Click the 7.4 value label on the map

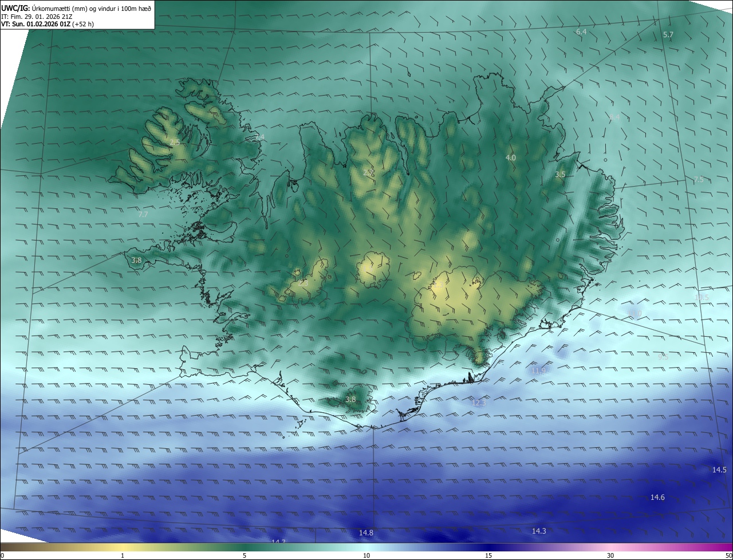tap(260, 137)
